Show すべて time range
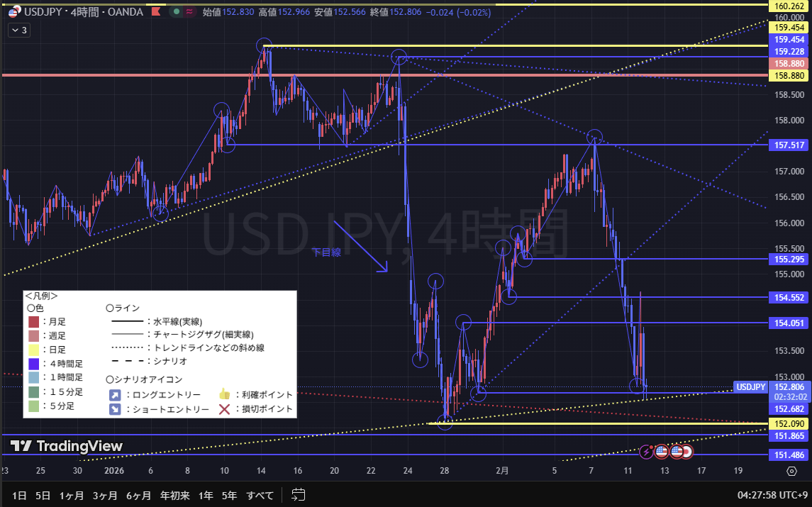 (x=261, y=494)
